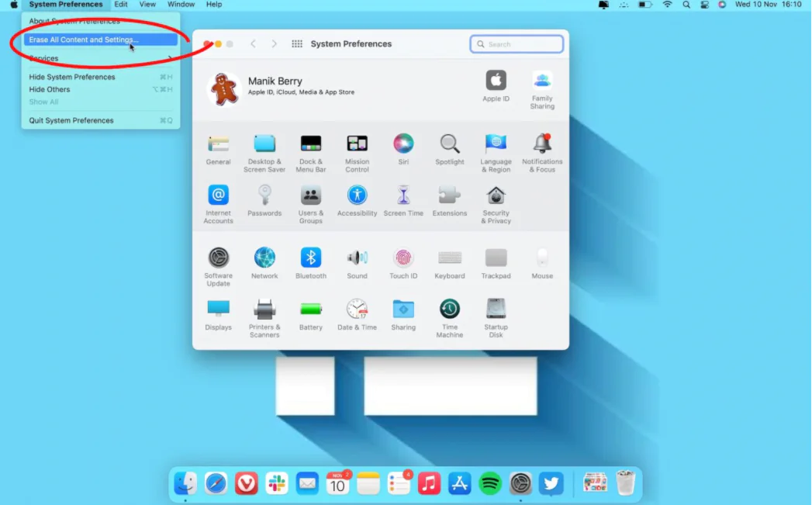The width and height of the screenshot is (812, 505).
Task: Launch Twitter from the Dock
Action: (551, 483)
